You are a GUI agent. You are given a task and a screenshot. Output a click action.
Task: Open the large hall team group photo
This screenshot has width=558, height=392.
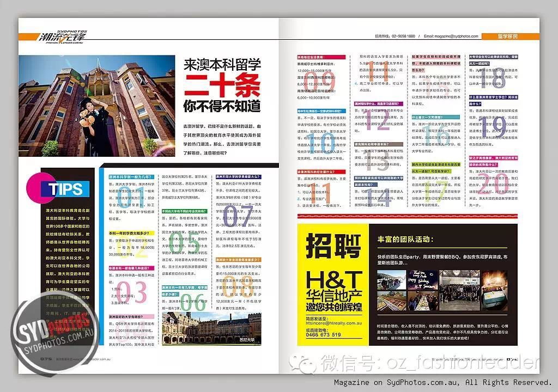click(x=459, y=290)
